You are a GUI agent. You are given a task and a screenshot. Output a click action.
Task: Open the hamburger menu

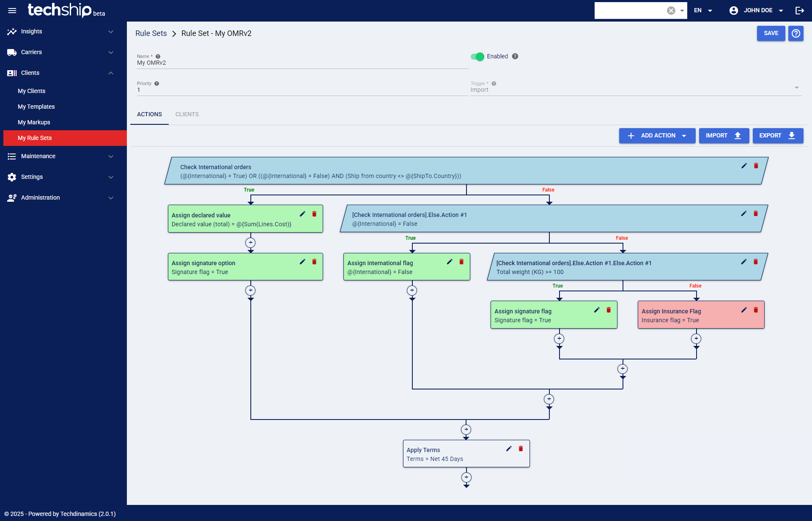point(12,10)
